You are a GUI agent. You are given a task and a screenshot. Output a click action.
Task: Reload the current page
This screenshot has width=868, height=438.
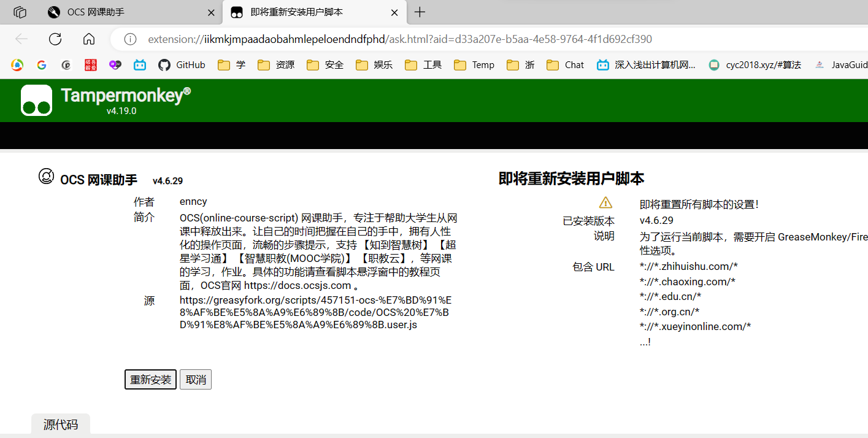55,39
